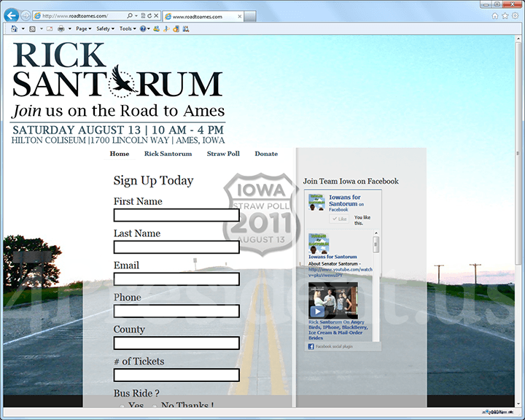
Task: Expand the Print options dropdown arrow
Action: click(x=70, y=29)
